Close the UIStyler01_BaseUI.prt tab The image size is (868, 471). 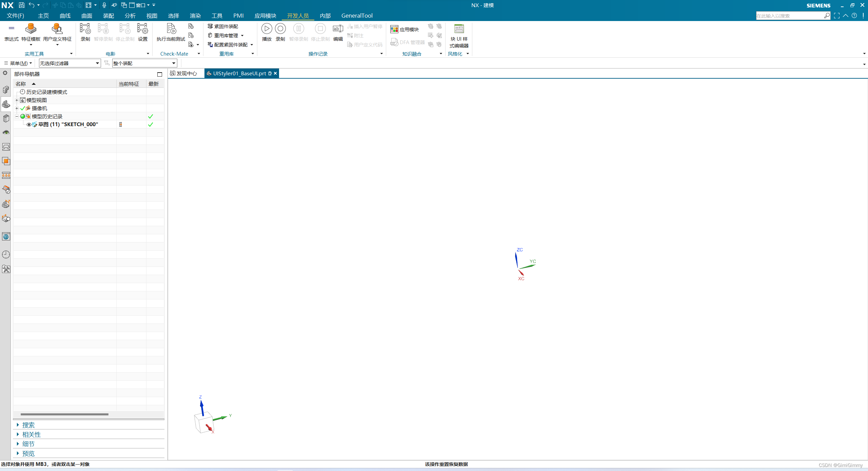coord(275,73)
